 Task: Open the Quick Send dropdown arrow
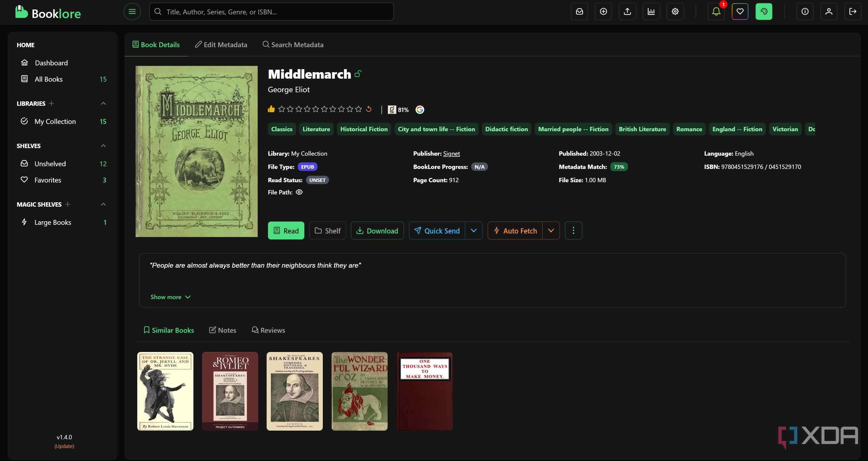tap(474, 230)
